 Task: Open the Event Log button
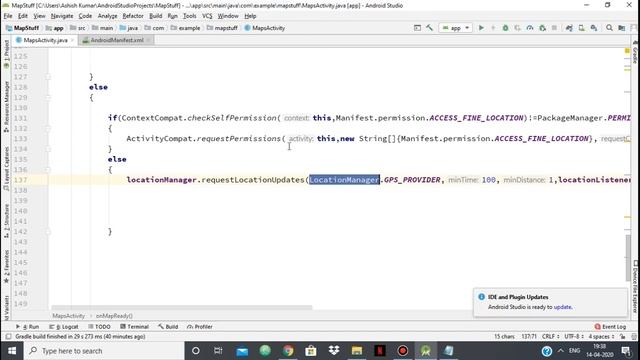(610, 327)
